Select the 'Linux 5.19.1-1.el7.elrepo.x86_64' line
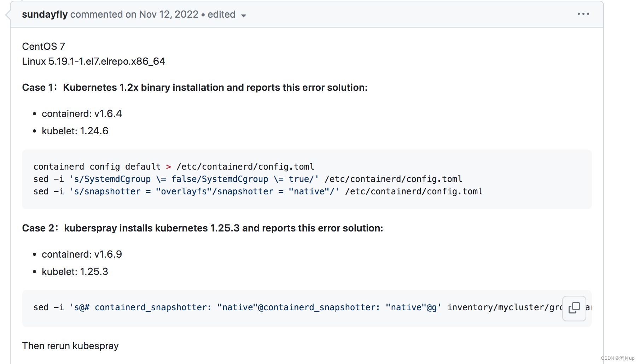Screen dimensions: 640x364 (x=94, y=61)
